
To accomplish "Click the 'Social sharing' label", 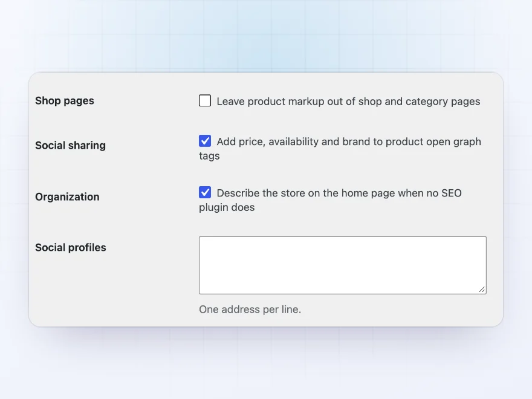I will click(70, 145).
